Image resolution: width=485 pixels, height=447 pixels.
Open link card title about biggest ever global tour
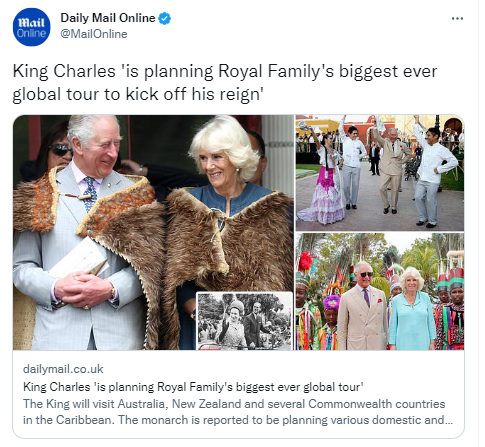click(193, 387)
